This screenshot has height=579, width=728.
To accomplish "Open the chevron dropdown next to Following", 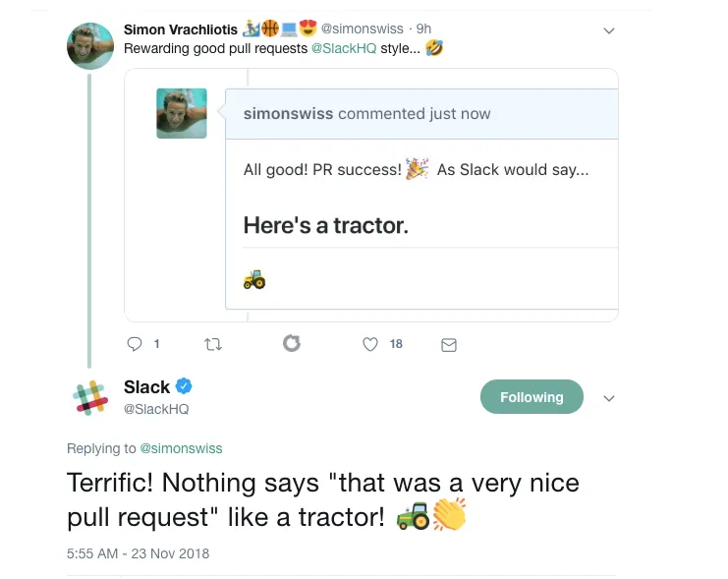I will tap(609, 398).
